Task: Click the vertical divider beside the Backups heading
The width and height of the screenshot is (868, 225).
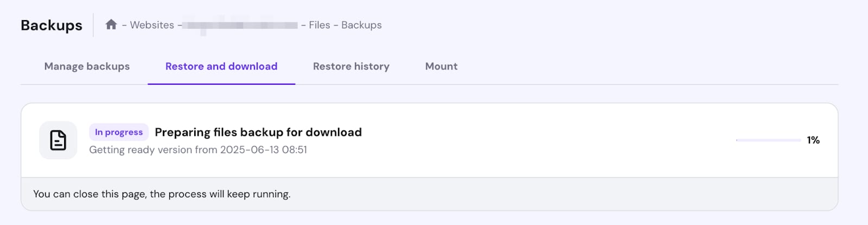Action: [93, 25]
